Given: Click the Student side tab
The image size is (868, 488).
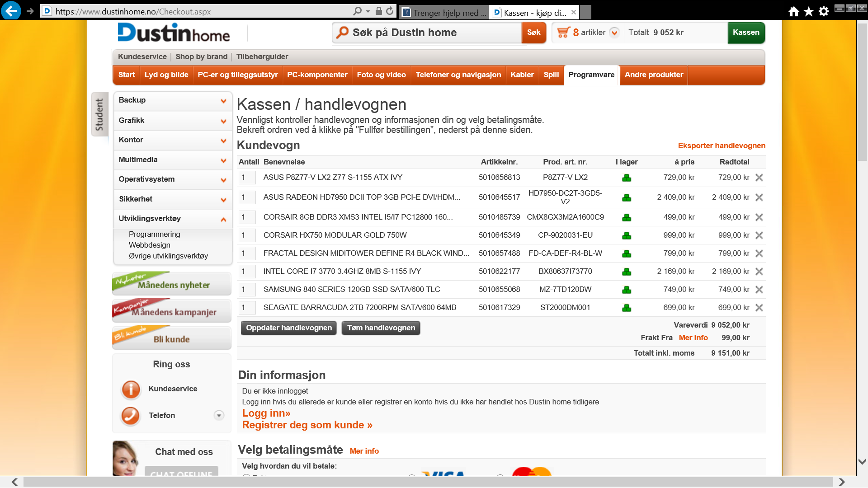Looking at the screenshot, I should tap(99, 114).
